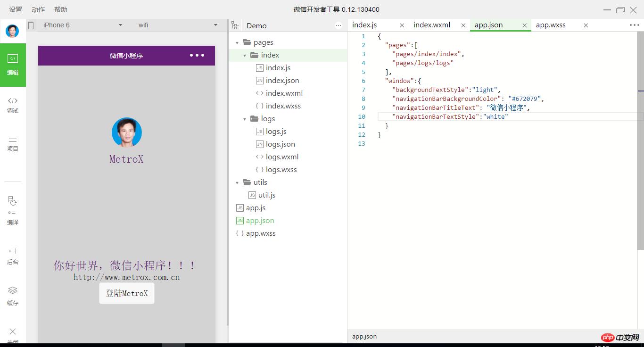Open the iPhone 6 device dropdown

click(x=83, y=25)
